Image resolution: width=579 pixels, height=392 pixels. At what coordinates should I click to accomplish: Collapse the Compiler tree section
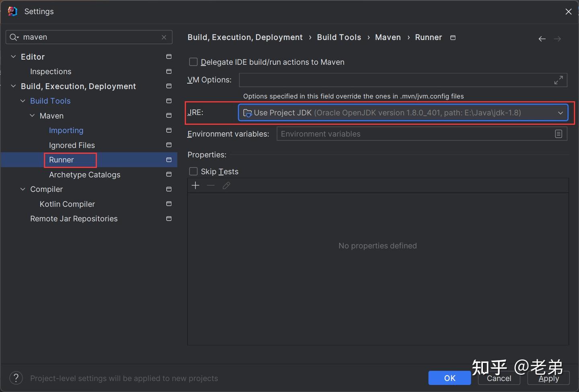pyautogui.click(x=23, y=189)
